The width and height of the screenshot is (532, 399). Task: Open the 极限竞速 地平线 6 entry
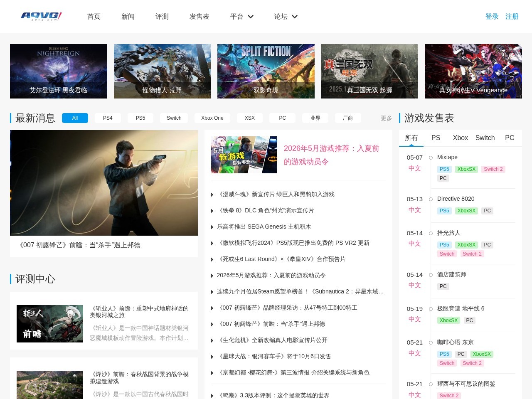461,309
